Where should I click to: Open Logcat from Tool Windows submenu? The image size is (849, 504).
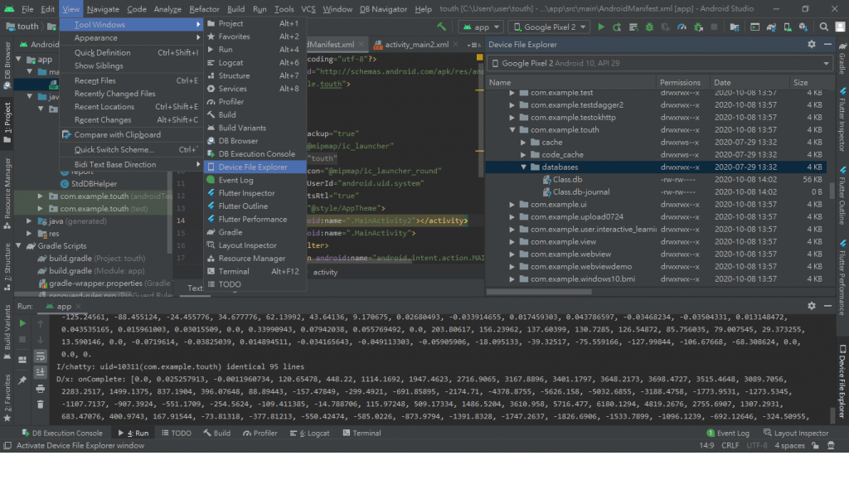pyautogui.click(x=255, y=63)
